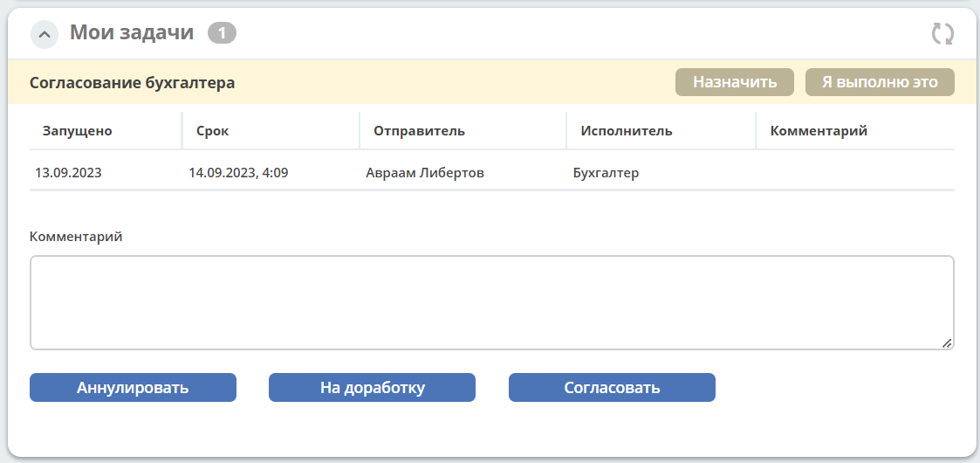Click the textarea resize handle corner

pos(947,342)
